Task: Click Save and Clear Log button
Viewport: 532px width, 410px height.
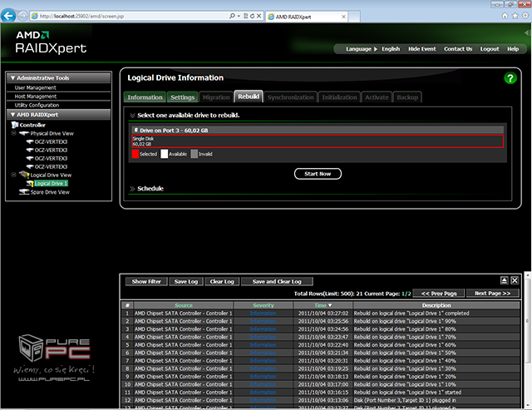Action: pyautogui.click(x=277, y=281)
